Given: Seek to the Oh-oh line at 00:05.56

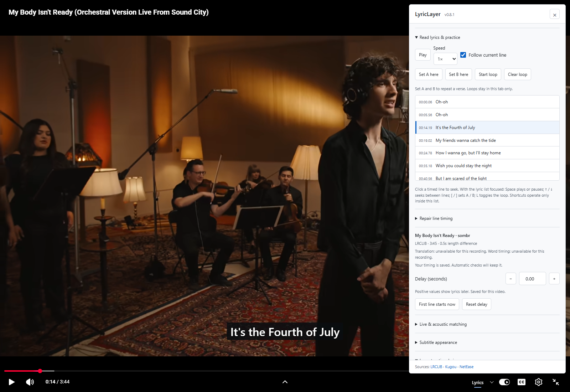Looking at the screenshot, I should pyautogui.click(x=487, y=115).
